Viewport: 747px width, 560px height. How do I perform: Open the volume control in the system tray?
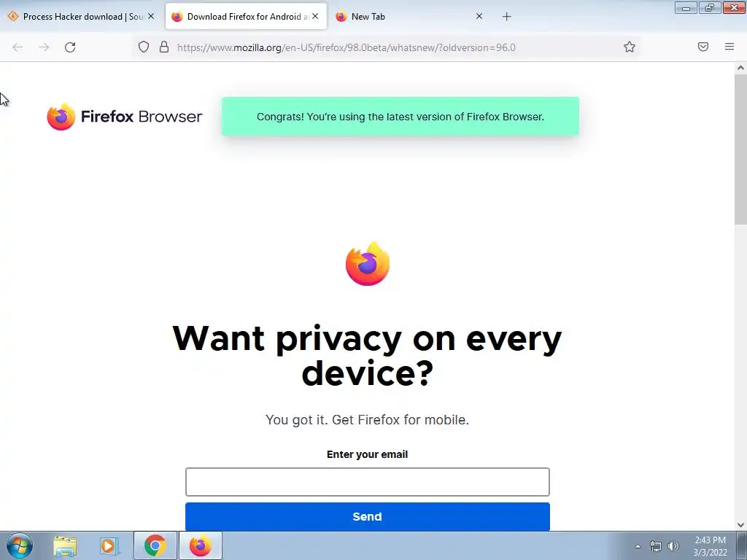tap(673, 546)
